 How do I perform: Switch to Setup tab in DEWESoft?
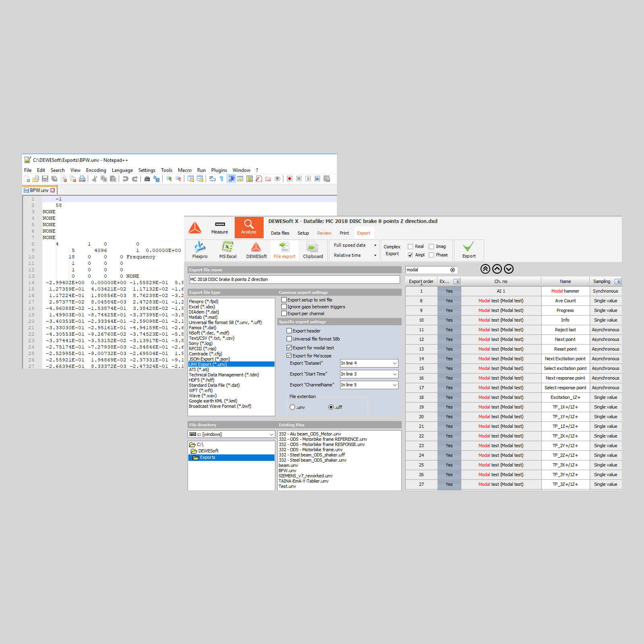pos(303,233)
